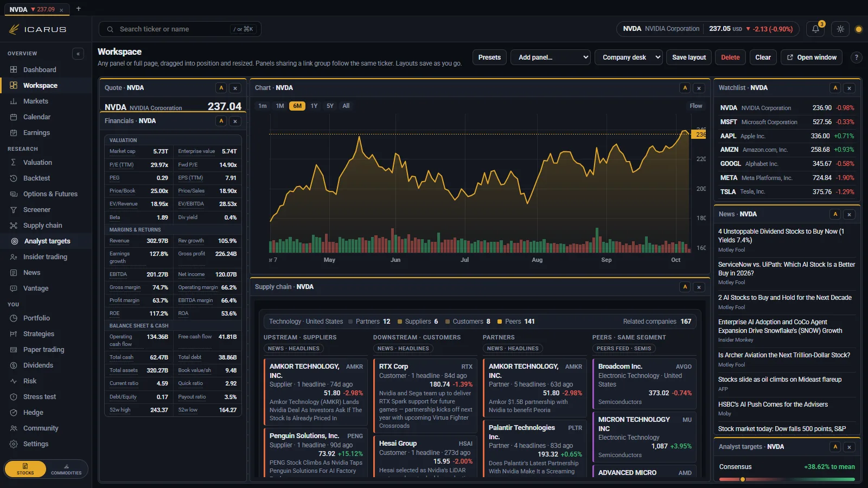Click the consensus target slider marker
868x488 pixels.
(x=743, y=479)
